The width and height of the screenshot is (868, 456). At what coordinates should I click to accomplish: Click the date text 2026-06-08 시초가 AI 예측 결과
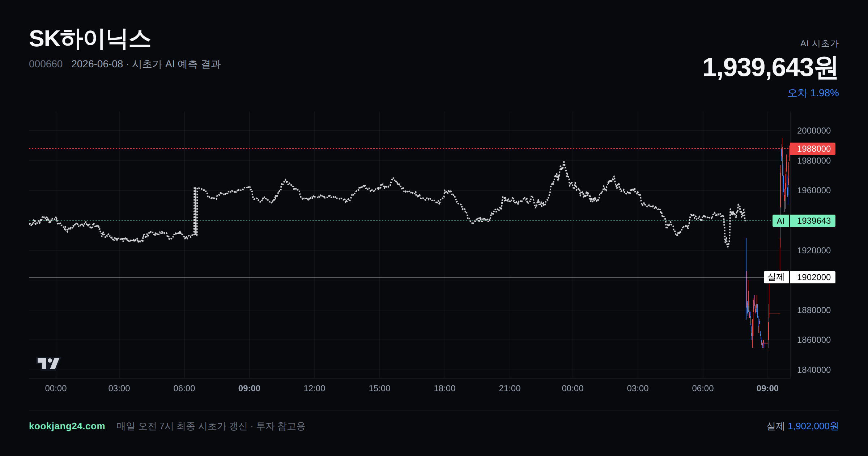(146, 64)
